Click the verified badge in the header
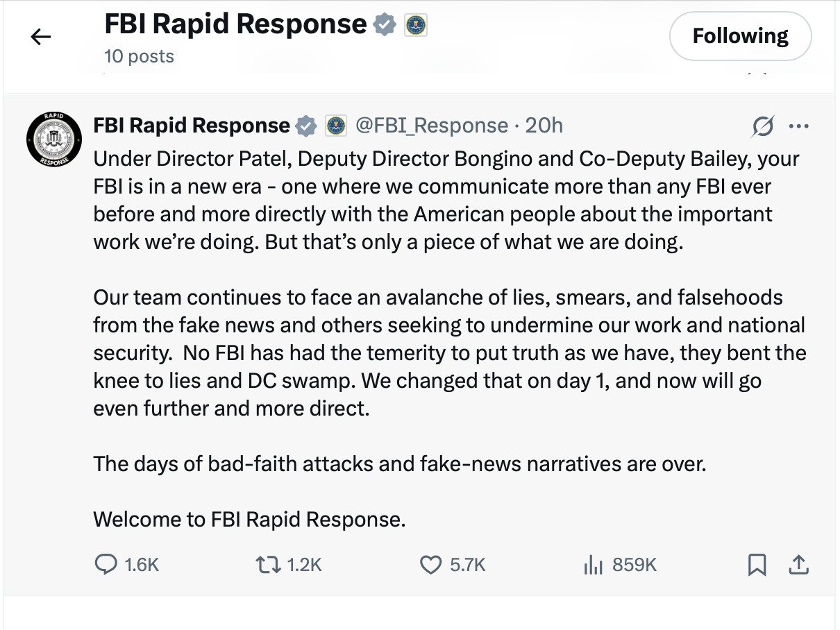The height and width of the screenshot is (630, 840). [x=385, y=25]
